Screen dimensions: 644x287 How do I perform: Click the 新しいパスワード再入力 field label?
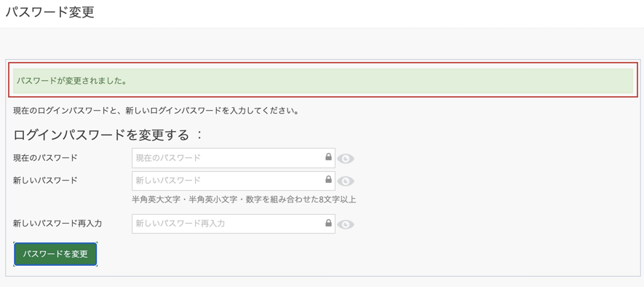pos(57,224)
